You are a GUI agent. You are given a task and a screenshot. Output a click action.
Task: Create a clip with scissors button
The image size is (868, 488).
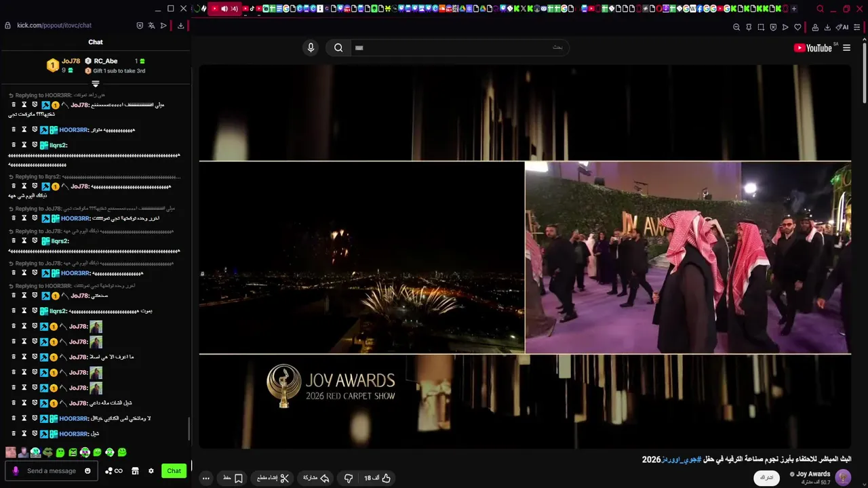coord(273,478)
